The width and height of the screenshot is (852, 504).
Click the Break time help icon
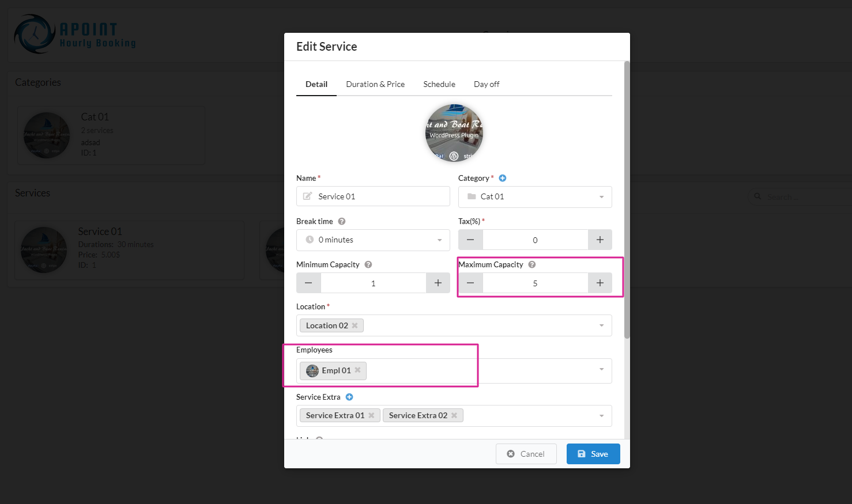[x=342, y=221]
